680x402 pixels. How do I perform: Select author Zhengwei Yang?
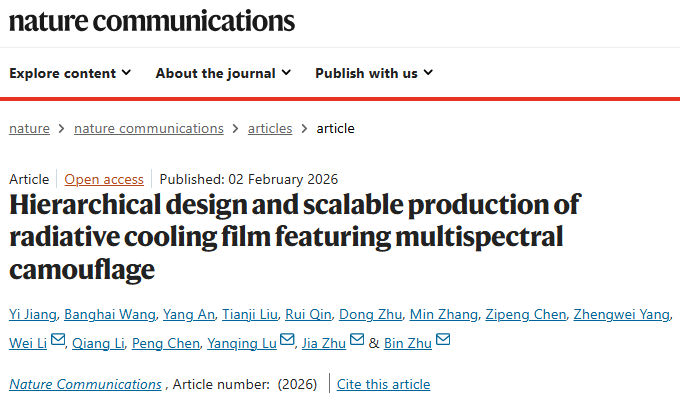click(x=620, y=314)
